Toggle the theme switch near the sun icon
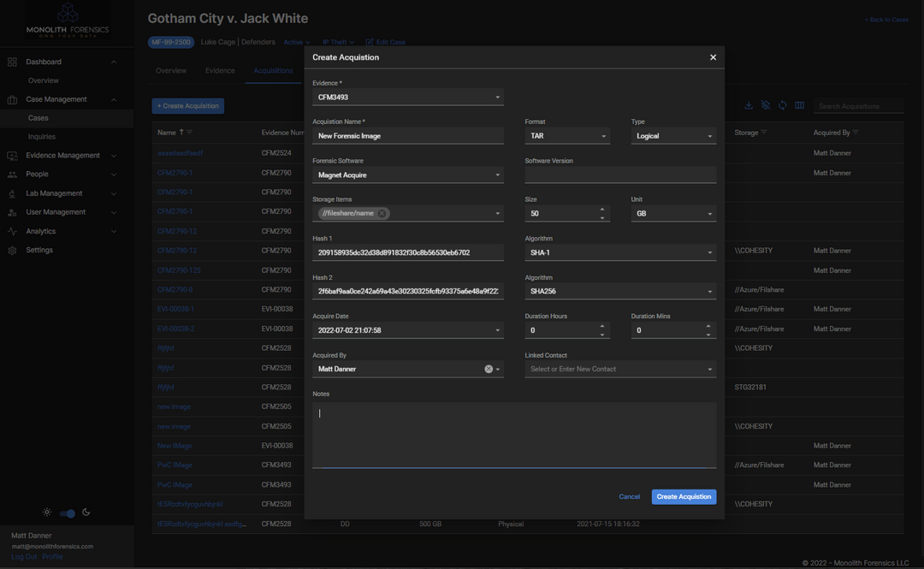 point(66,513)
